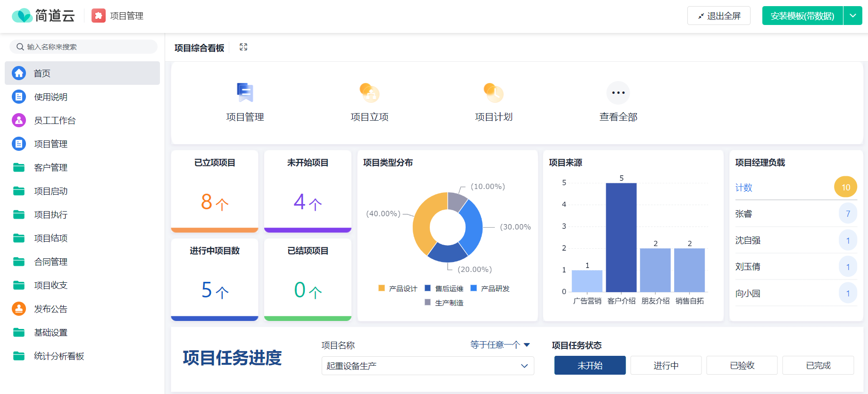This screenshot has height=394, width=868.
Task: Click the red 项目管理 app icon
Action: click(99, 16)
